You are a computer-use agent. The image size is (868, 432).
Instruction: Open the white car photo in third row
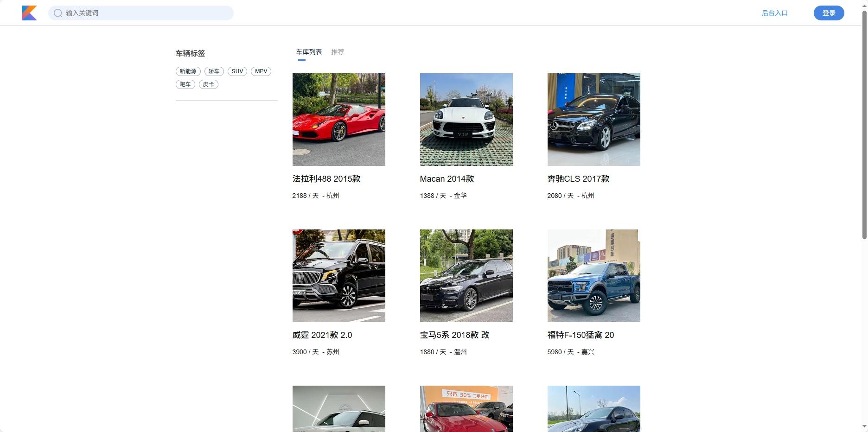339,409
